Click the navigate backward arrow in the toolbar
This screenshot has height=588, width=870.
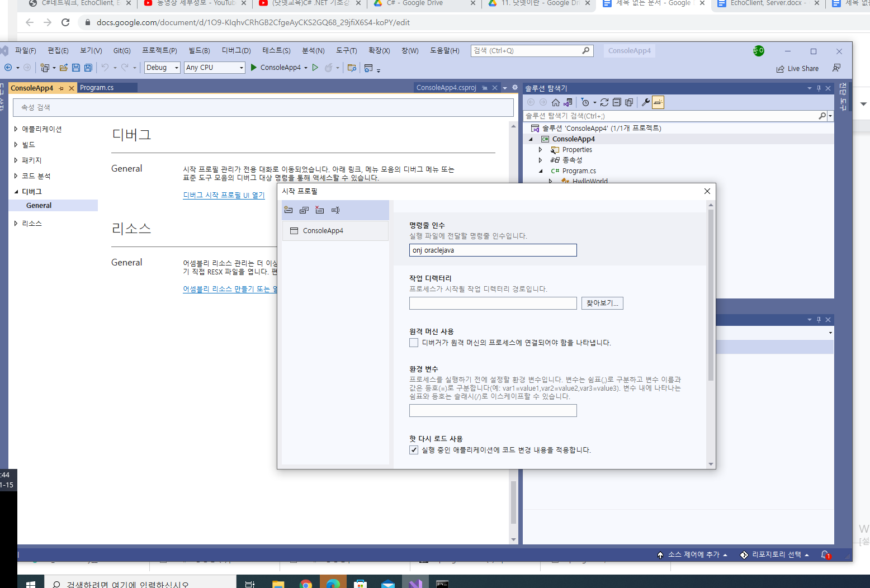(x=8, y=68)
